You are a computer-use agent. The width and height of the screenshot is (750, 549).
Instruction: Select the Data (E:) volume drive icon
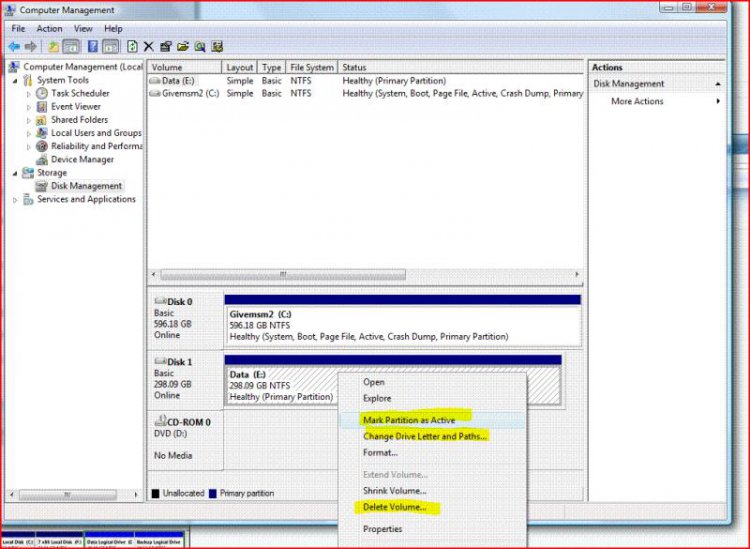click(155, 81)
